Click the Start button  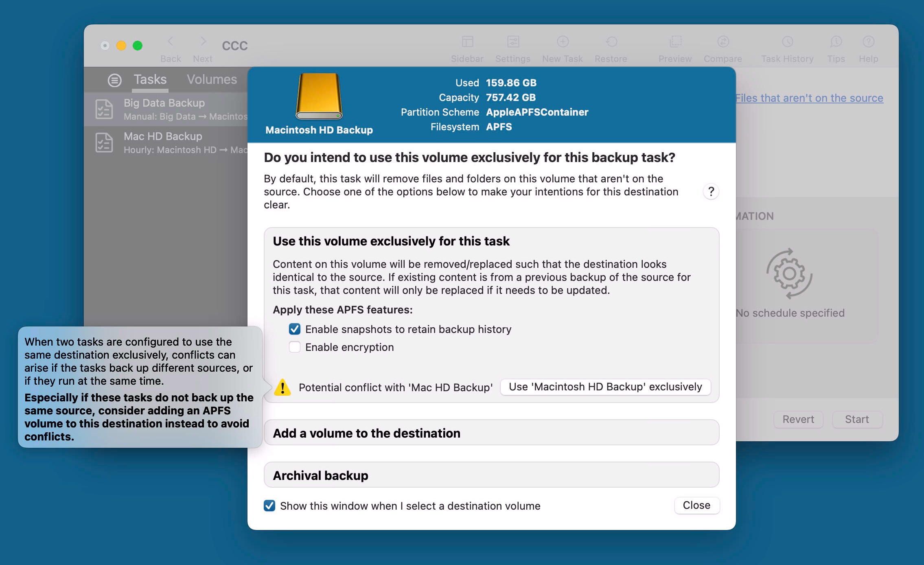coord(857,419)
